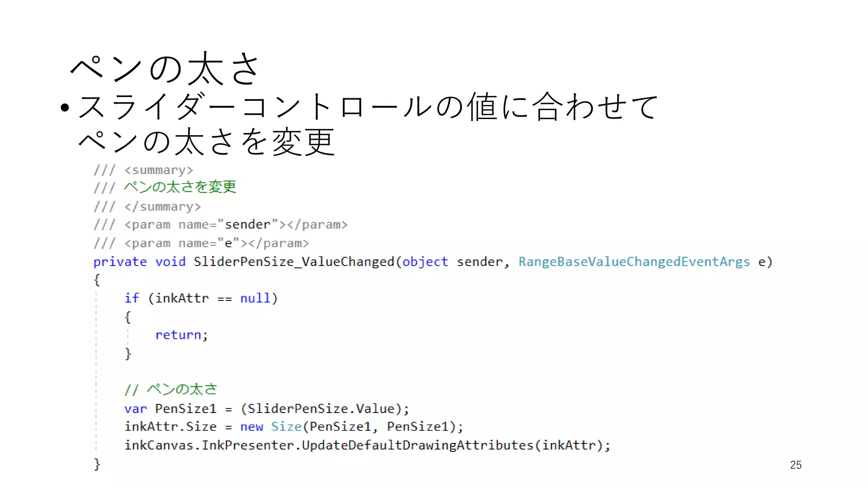Click the second bullet line ペンの太さを変更
This screenshot has width=868, height=488.
pyautogui.click(x=206, y=141)
